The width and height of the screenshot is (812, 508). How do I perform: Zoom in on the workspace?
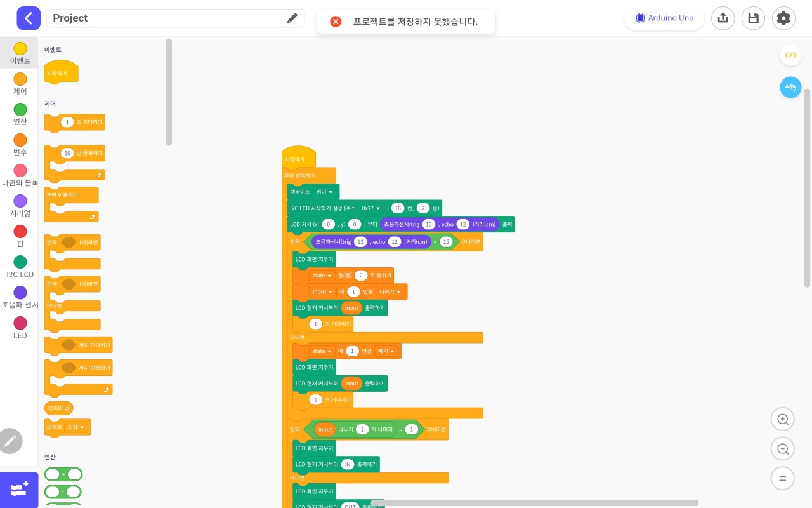click(783, 419)
